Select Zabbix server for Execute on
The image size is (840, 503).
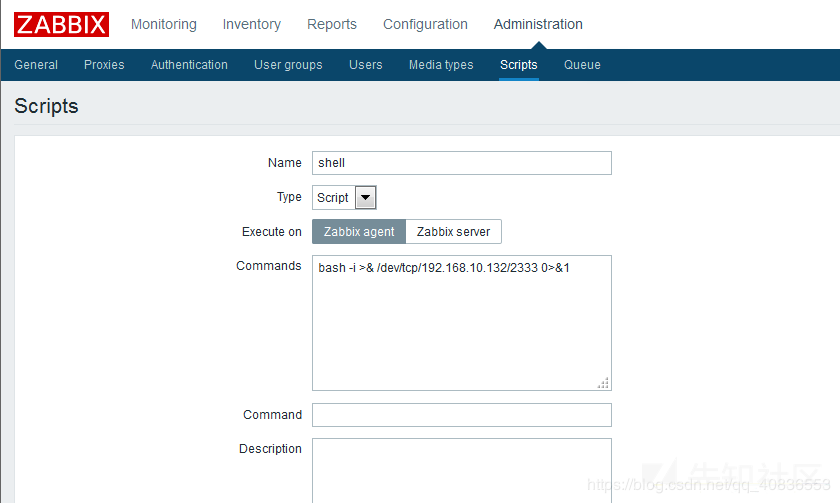tap(453, 231)
